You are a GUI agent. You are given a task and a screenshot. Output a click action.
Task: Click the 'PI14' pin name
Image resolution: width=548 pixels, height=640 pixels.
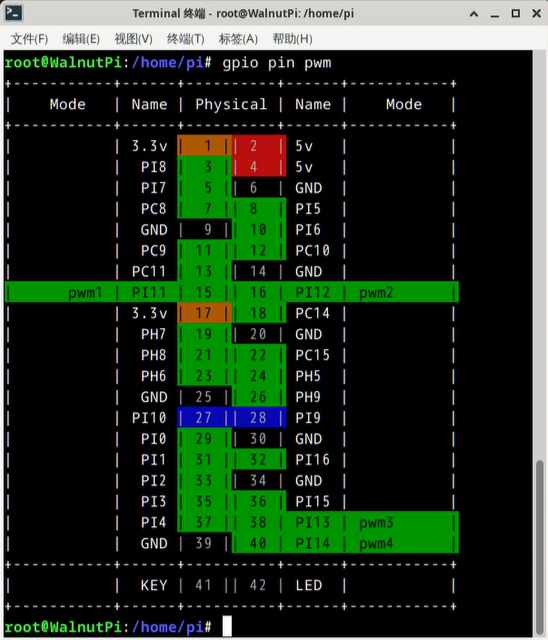coord(313,543)
